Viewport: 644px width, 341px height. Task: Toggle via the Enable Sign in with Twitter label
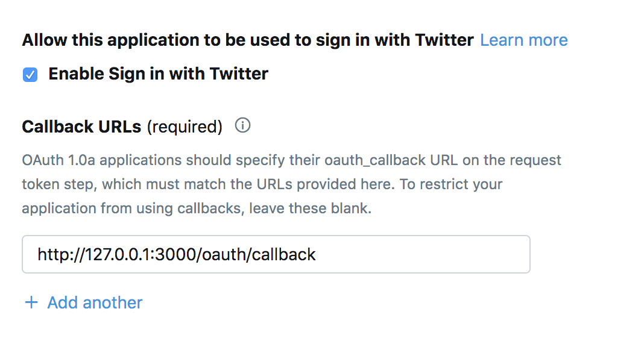tap(158, 74)
